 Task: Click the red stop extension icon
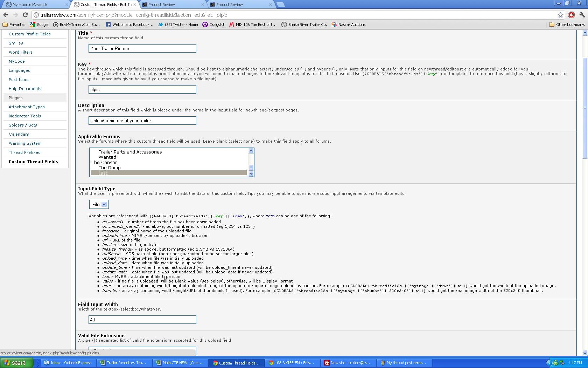click(571, 15)
